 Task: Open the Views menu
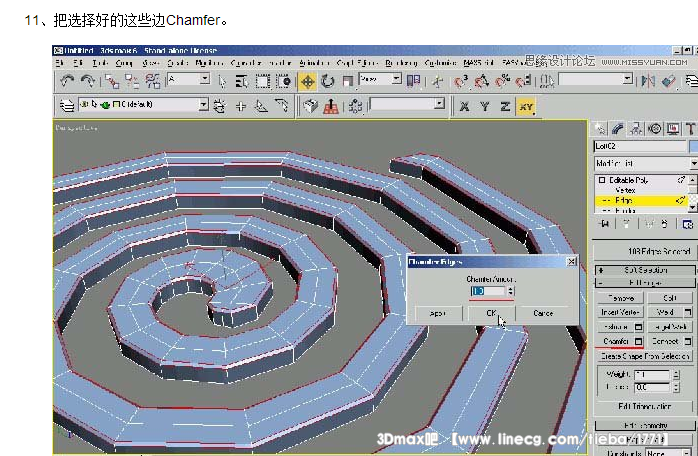tap(150, 63)
